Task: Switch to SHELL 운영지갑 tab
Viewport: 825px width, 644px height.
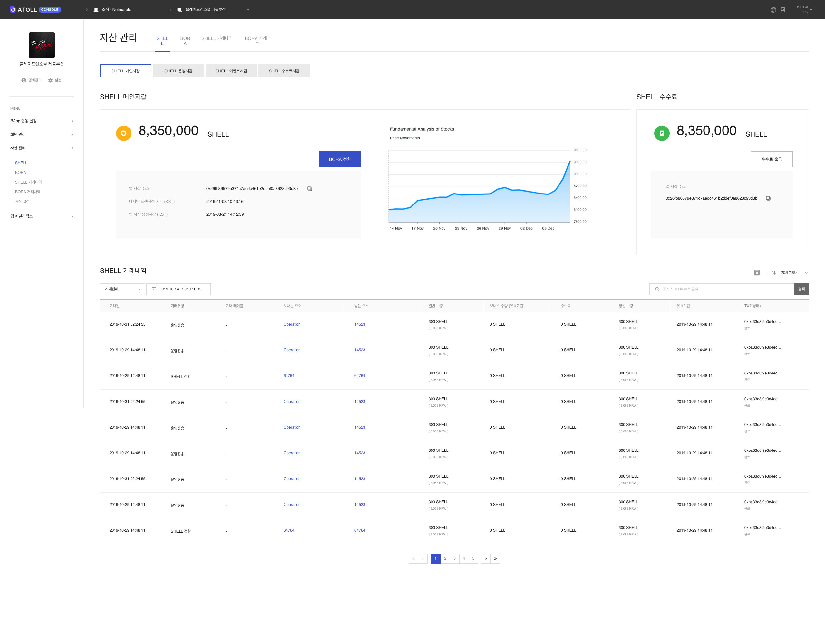Action: pos(178,71)
